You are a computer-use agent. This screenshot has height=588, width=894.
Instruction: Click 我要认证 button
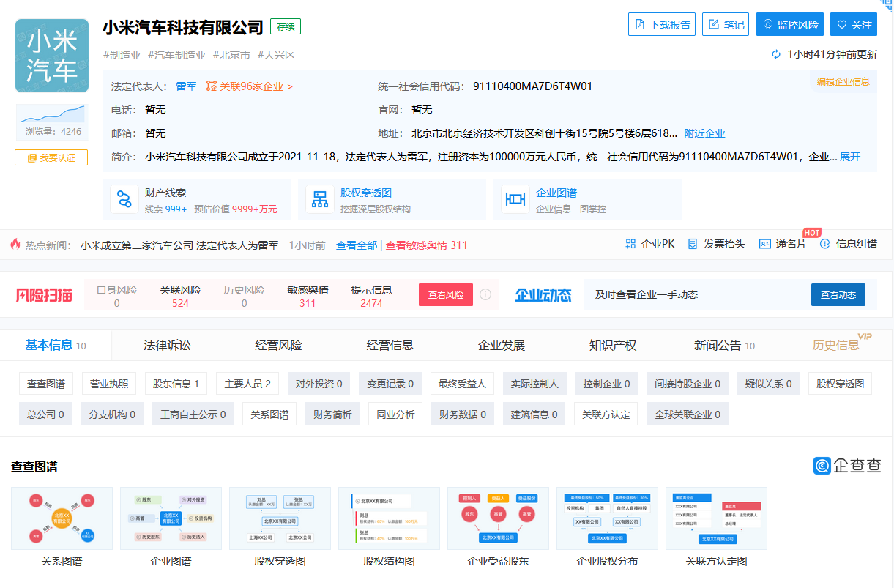click(x=51, y=157)
